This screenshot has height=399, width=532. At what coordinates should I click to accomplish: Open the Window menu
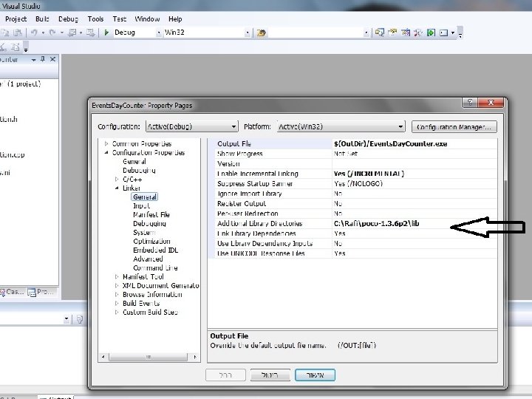tap(147, 19)
